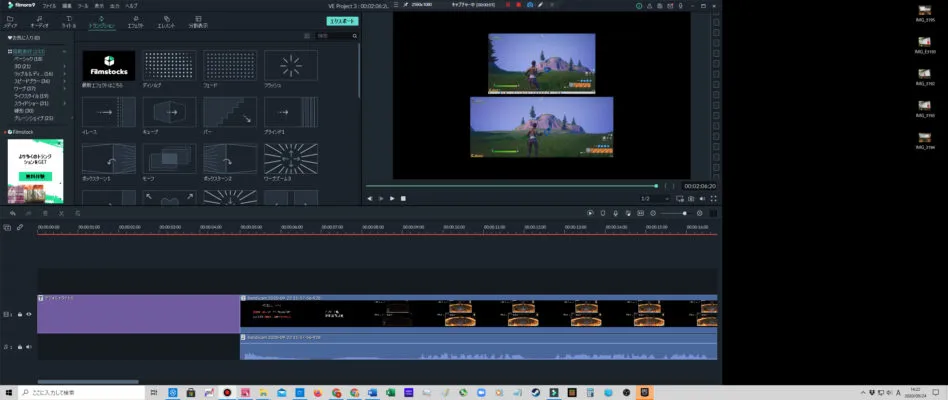Select the Warp Zoom 3 transition thumbnail
This screenshot has height=400, width=948.
point(291,158)
